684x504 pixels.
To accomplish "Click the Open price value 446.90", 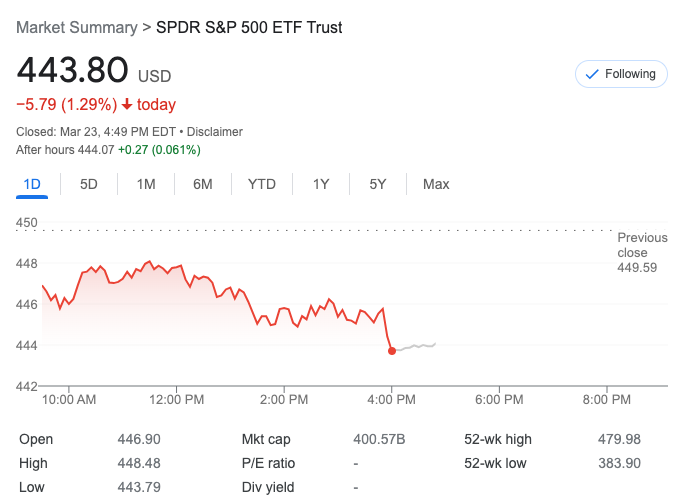I will [139, 439].
